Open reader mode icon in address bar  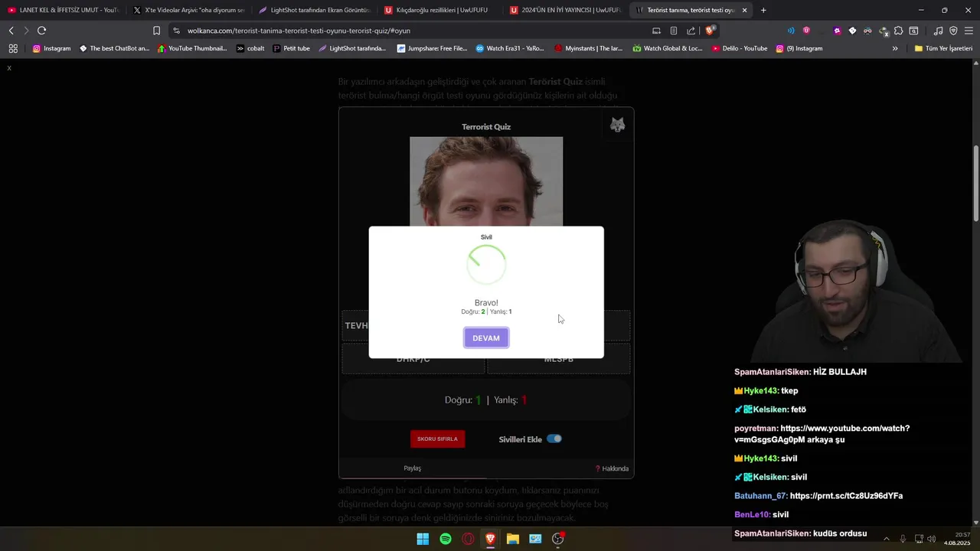click(x=674, y=31)
